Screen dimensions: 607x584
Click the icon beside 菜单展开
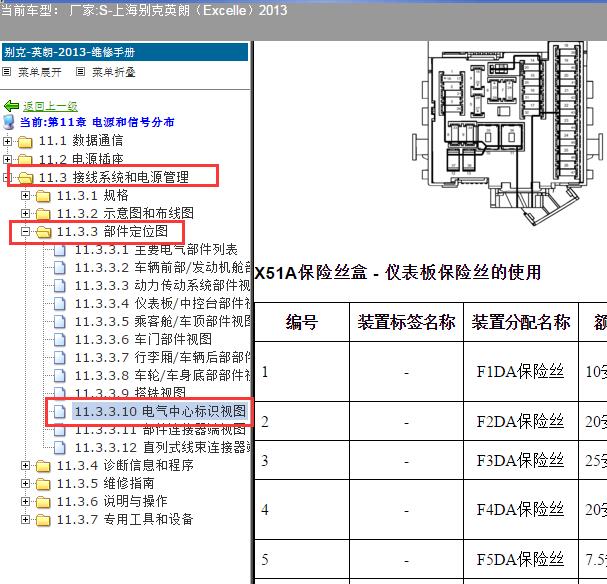(x=6, y=72)
